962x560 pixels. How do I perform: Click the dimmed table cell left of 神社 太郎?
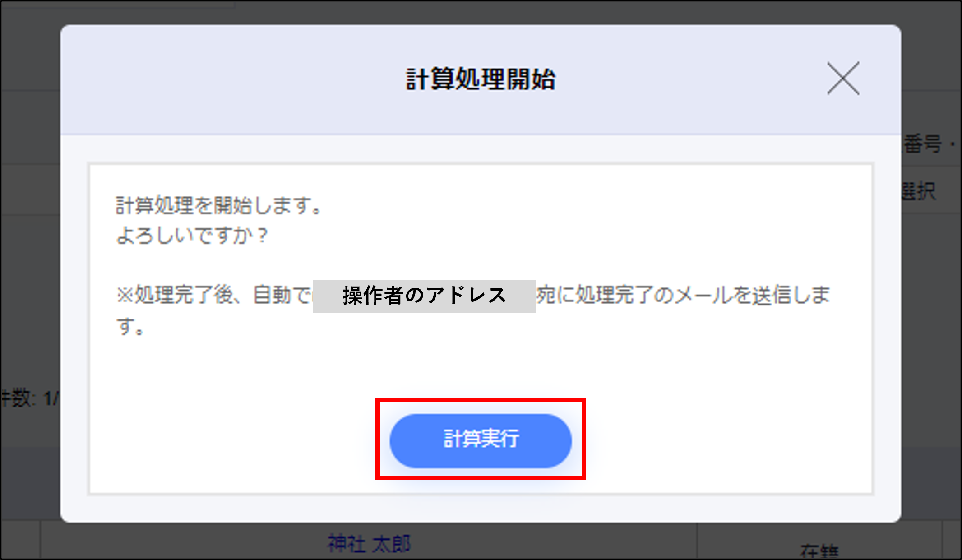pos(20,541)
